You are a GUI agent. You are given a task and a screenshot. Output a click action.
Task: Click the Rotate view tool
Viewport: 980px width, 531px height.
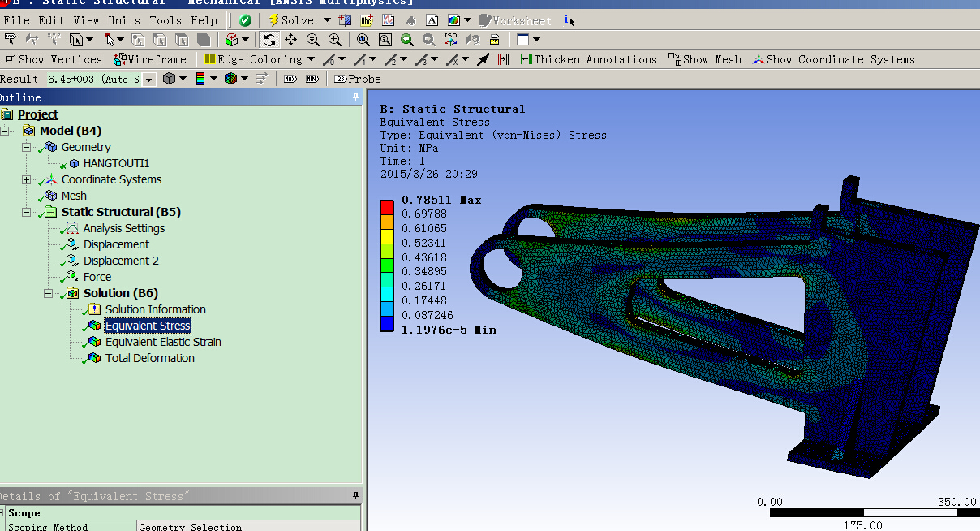[270, 40]
